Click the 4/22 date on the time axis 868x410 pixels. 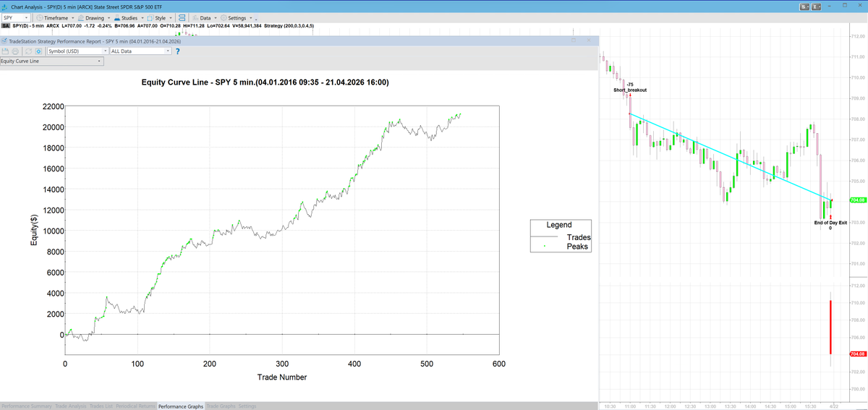pos(834,406)
